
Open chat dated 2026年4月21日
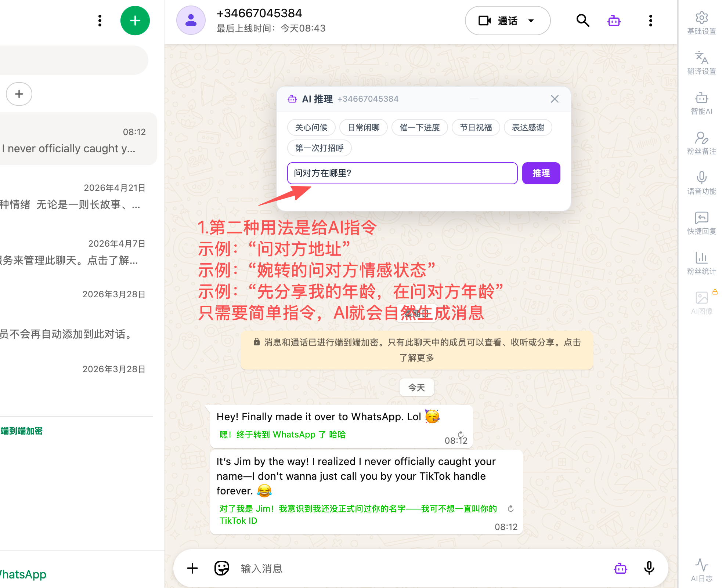pyautogui.click(x=78, y=196)
